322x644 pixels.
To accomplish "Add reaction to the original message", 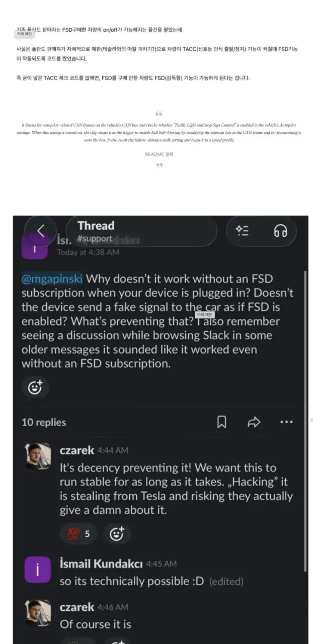I will [35, 387].
